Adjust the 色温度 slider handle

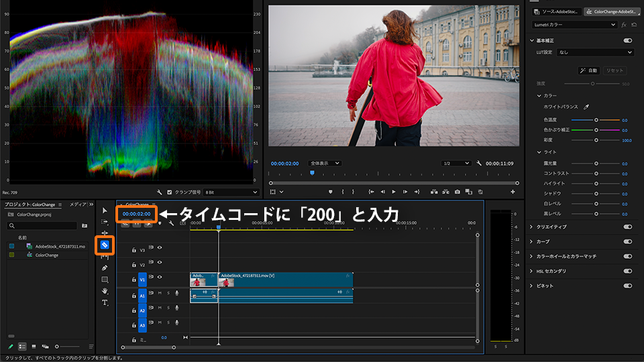pos(596,120)
